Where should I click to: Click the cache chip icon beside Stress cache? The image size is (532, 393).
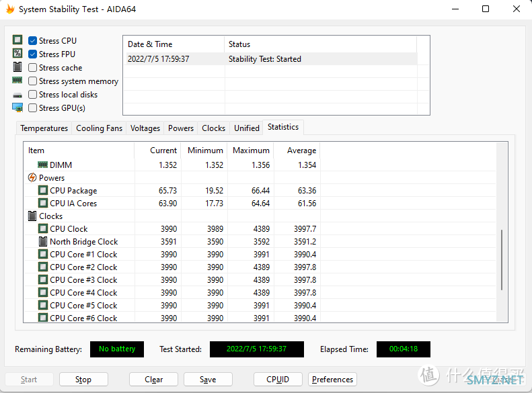point(17,67)
